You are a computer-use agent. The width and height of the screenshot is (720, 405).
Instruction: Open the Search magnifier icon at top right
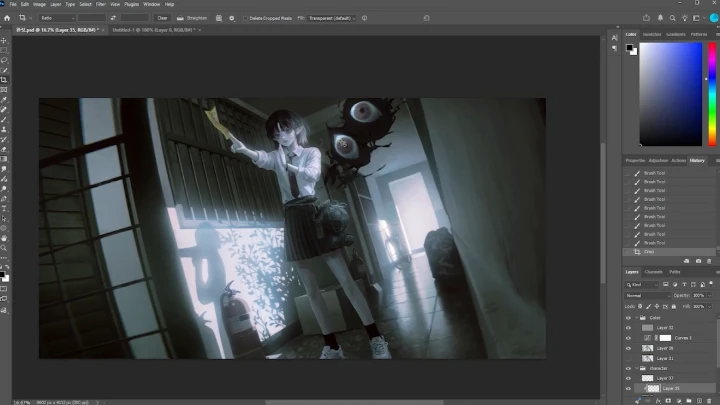point(672,18)
